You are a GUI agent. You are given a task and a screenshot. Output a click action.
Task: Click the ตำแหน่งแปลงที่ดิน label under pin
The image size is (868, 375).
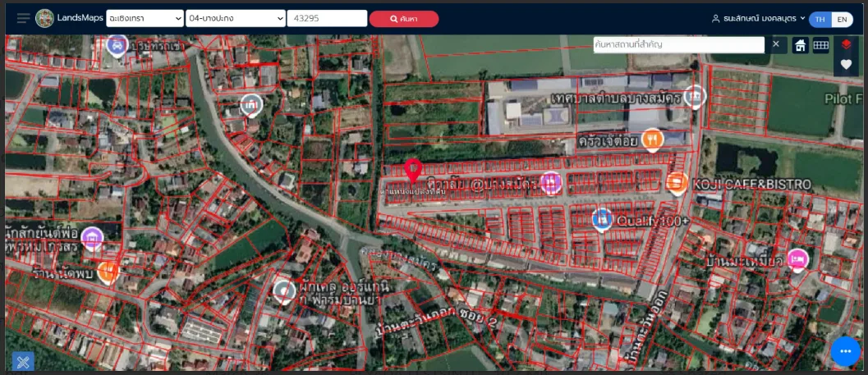tap(411, 191)
